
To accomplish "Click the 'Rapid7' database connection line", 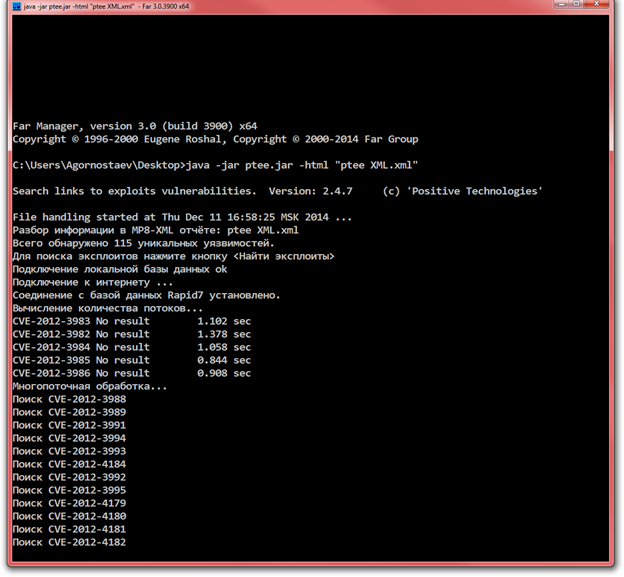I will (x=146, y=295).
